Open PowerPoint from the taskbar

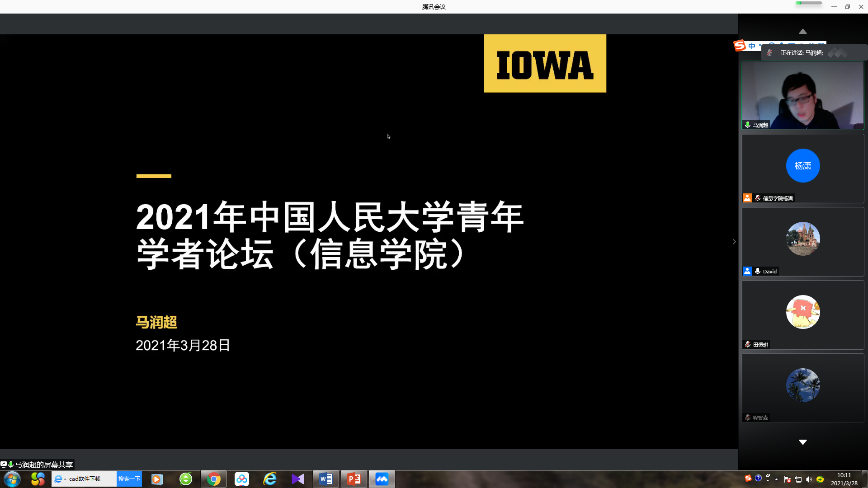point(354,479)
